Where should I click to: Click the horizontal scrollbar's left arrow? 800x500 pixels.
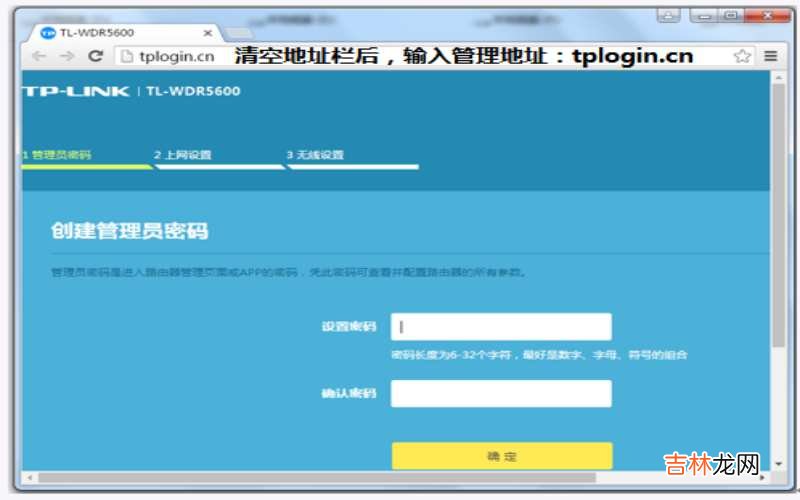tap(28, 477)
